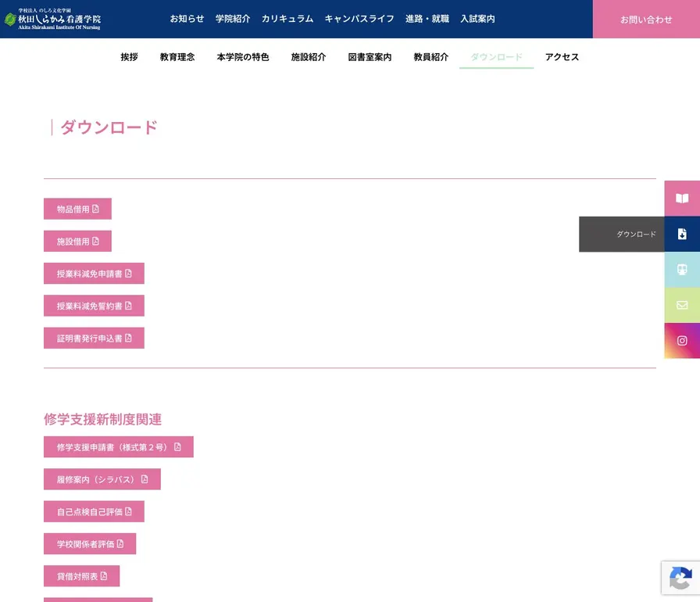Open the 進路・就職 menu item

[x=427, y=19]
